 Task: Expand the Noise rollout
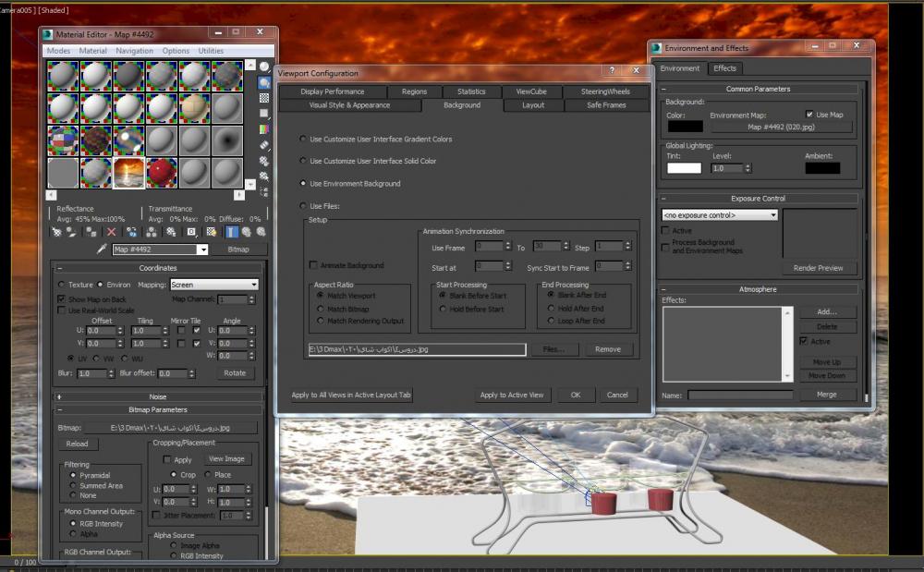[x=157, y=396]
